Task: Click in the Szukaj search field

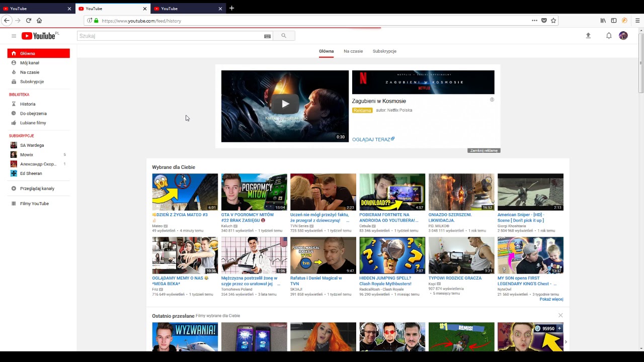Action: click(170, 36)
